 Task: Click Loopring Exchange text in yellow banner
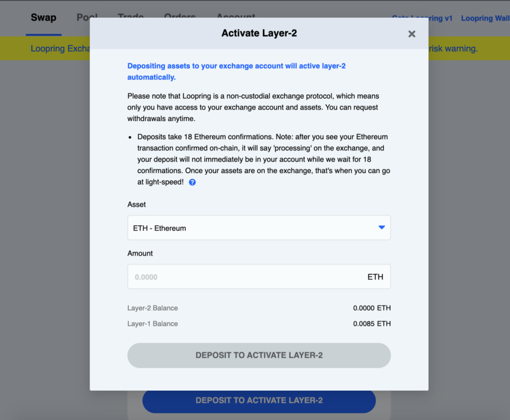click(60, 49)
